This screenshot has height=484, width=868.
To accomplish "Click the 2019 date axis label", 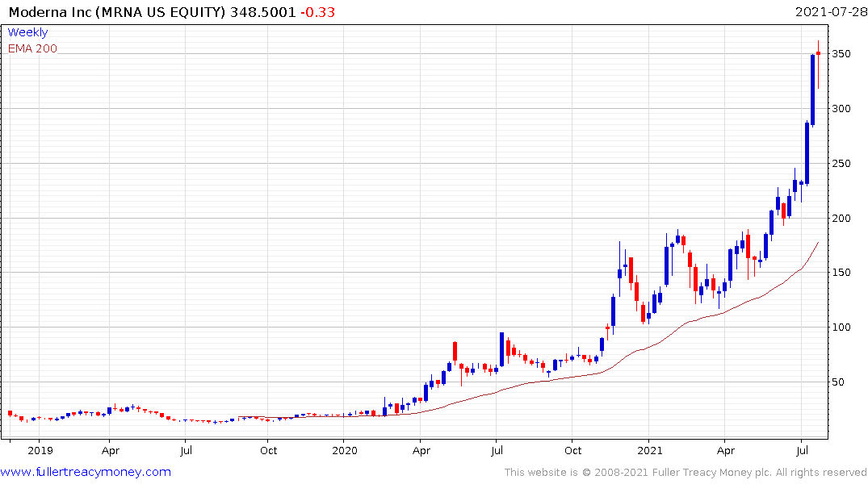I will [x=40, y=450].
